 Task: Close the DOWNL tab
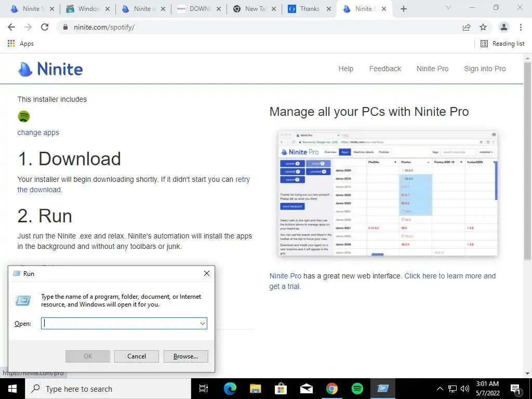point(219,9)
